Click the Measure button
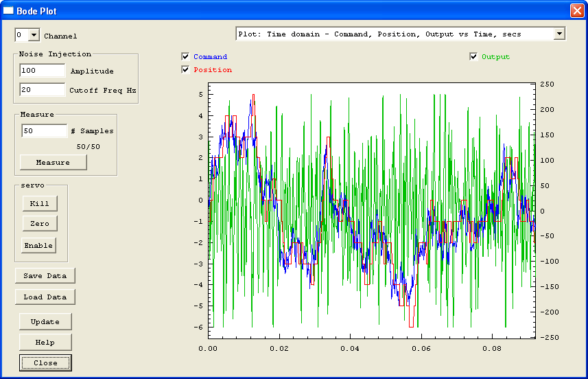The height and width of the screenshot is (379, 588). pos(53,162)
